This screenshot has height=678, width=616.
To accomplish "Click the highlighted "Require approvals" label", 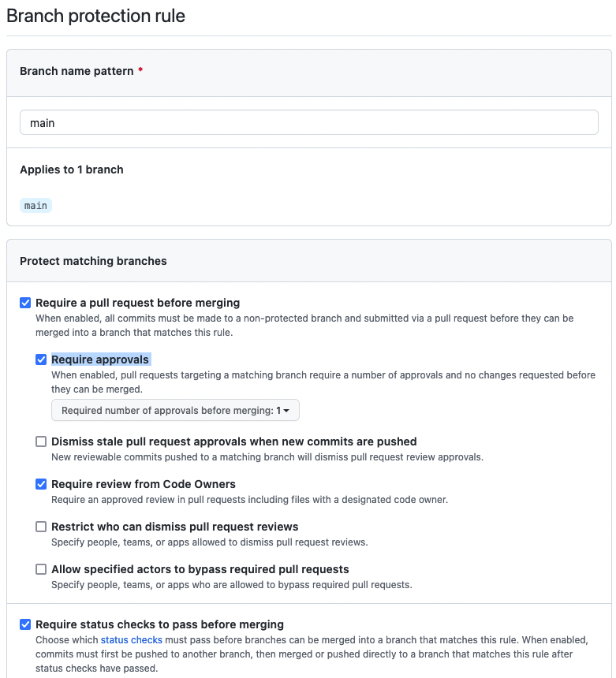I will tap(100, 359).
